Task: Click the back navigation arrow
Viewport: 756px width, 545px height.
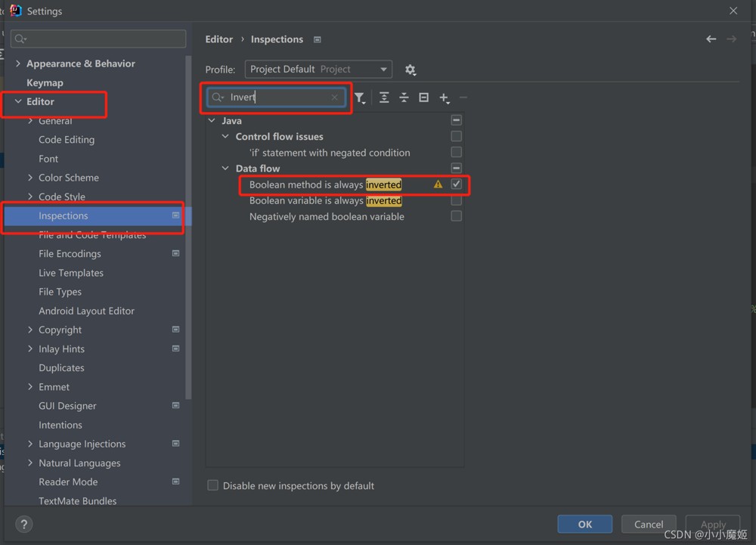Action: [711, 39]
